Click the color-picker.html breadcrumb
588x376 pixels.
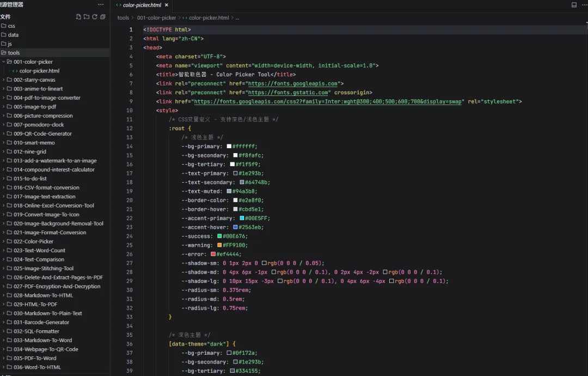pyautogui.click(x=209, y=17)
